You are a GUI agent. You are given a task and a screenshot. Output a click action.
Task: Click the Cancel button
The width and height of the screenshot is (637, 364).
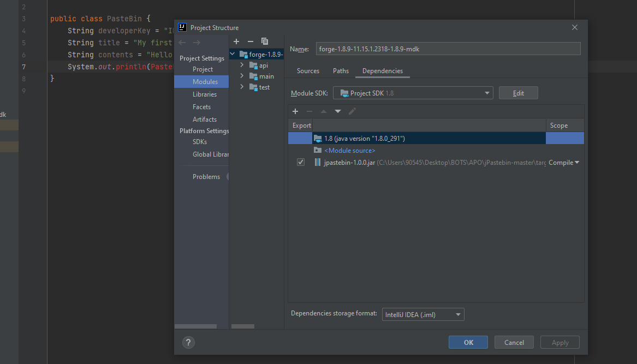pyautogui.click(x=514, y=343)
